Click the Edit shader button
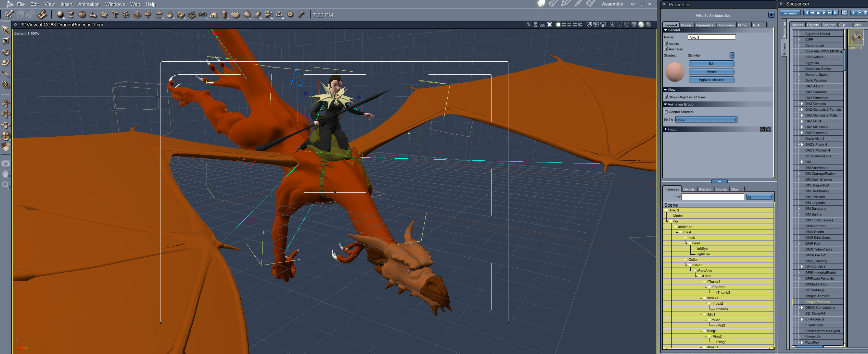The height and width of the screenshot is (354, 868). click(711, 63)
